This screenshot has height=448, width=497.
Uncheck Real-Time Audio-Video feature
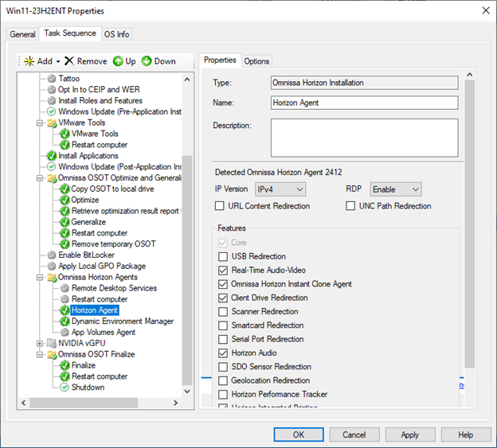pos(223,271)
